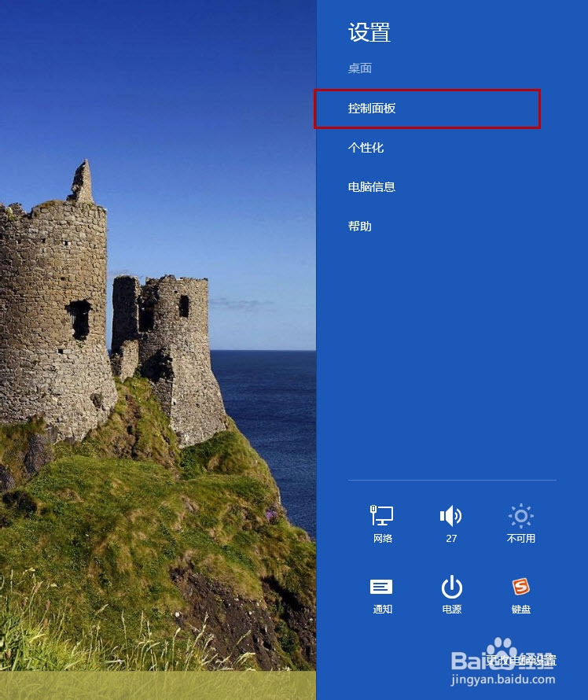
Task: Open 电脑信息 entry
Action: click(372, 187)
